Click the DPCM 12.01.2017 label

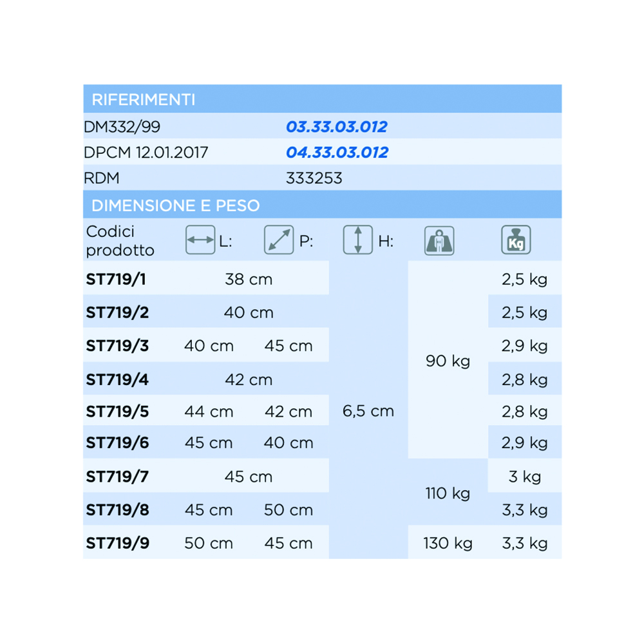tap(146, 153)
